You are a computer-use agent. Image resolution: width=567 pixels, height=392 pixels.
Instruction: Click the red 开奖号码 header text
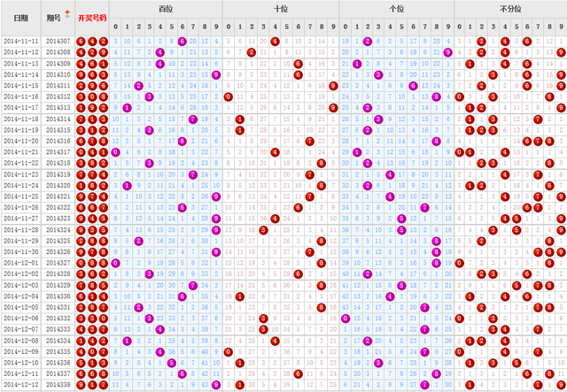coord(92,17)
